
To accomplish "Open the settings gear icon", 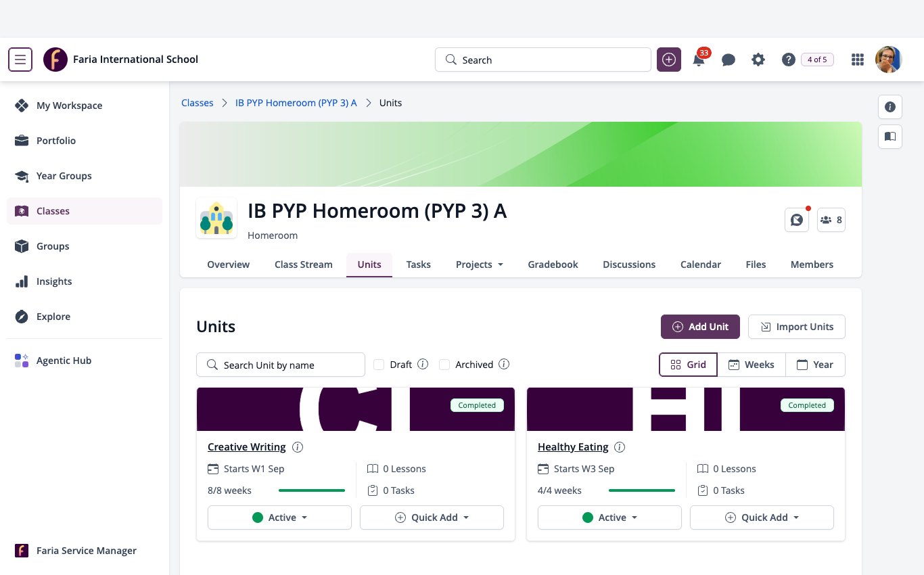I will 758,60.
